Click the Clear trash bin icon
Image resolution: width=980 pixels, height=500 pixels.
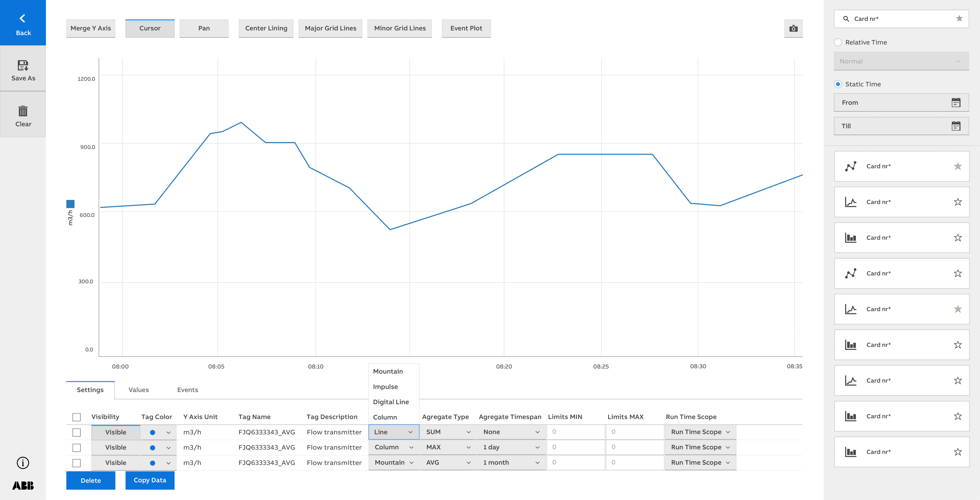(23, 111)
